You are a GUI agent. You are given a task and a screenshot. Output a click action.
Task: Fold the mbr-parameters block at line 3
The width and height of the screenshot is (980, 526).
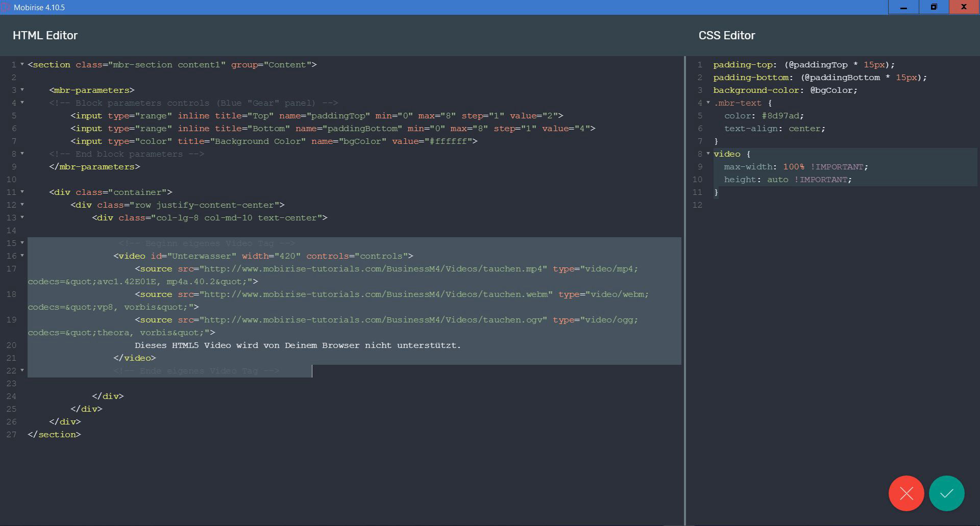22,90
